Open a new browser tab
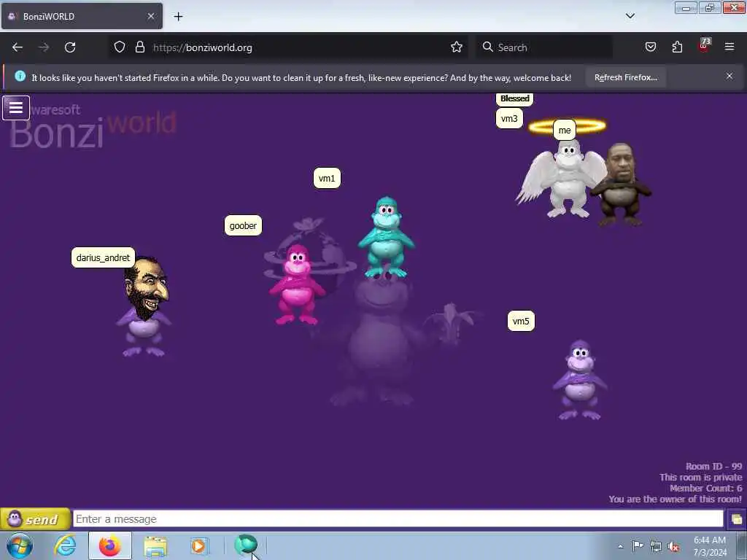The width and height of the screenshot is (747, 560). (x=178, y=17)
